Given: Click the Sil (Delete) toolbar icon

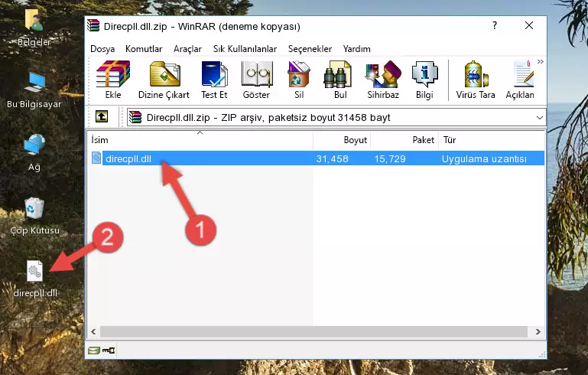Looking at the screenshot, I should point(299,80).
